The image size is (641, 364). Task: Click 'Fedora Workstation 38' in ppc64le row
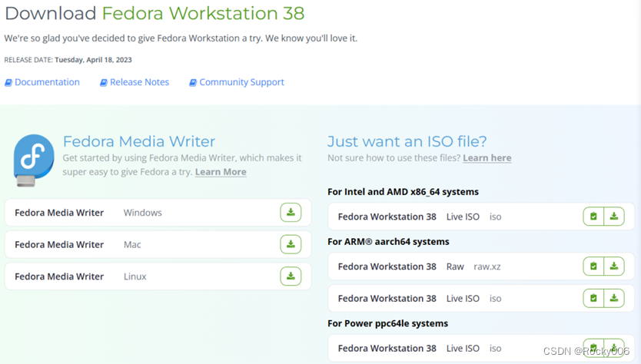[387, 349]
